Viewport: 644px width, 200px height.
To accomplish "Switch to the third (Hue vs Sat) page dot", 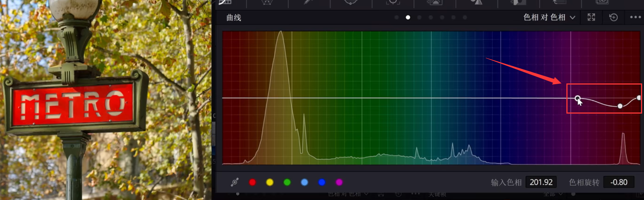I will 419,18.
